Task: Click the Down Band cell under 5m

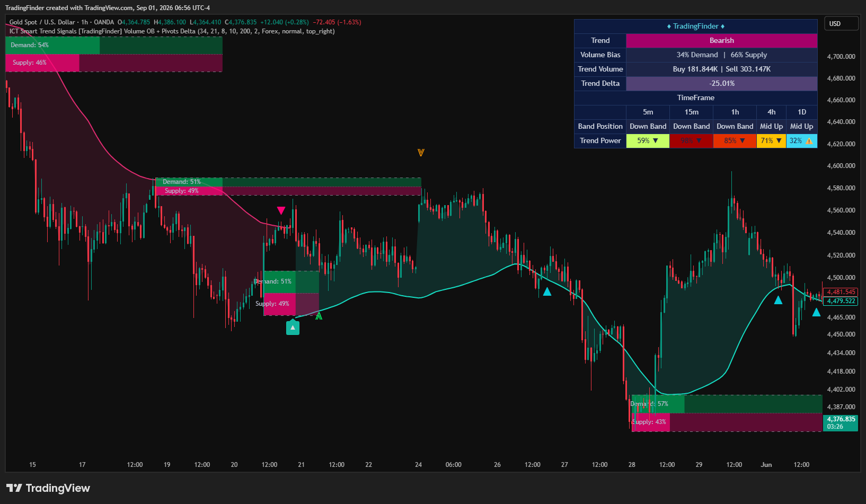Action: (x=648, y=127)
